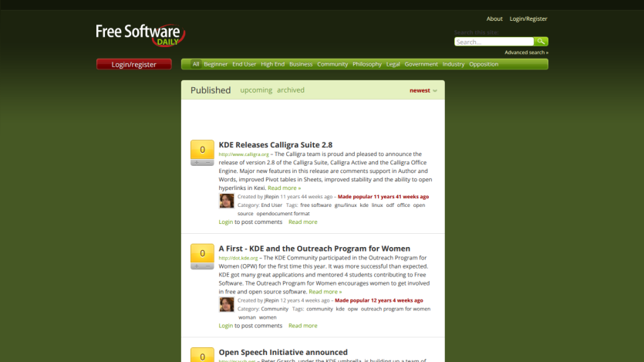This screenshot has width=644, height=362.
Task: Open the KDE Releases Calligra Suite 2.8 headline
Action: tap(275, 144)
